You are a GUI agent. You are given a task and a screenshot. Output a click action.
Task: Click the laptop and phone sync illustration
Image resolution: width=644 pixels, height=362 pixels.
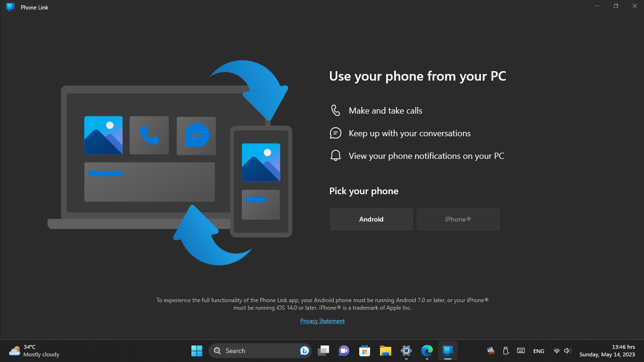(x=170, y=163)
